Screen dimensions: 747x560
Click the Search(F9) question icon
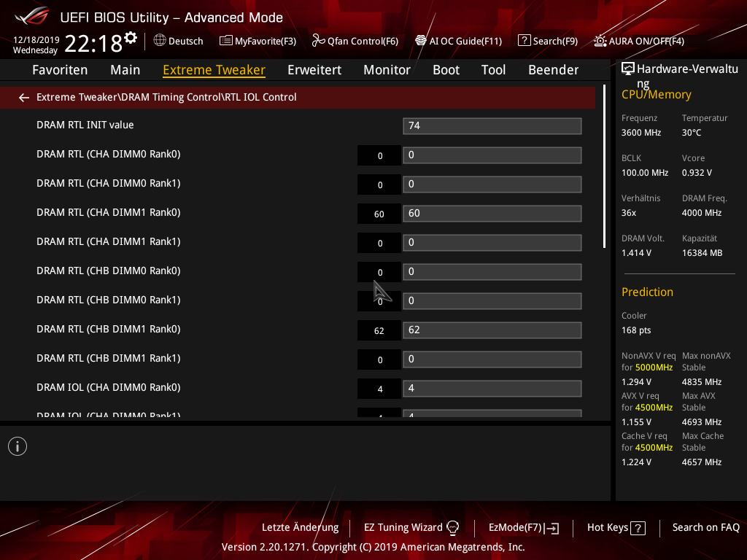524,41
